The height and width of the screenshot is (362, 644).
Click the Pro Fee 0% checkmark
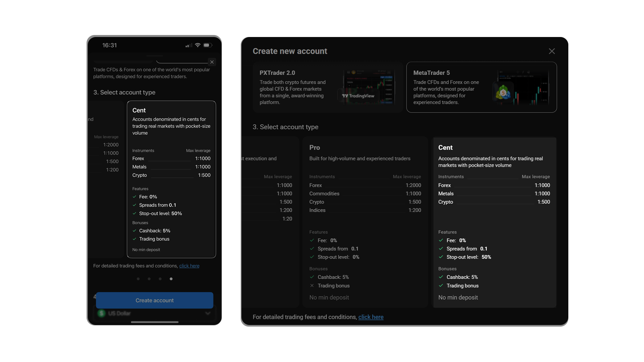pyautogui.click(x=312, y=241)
